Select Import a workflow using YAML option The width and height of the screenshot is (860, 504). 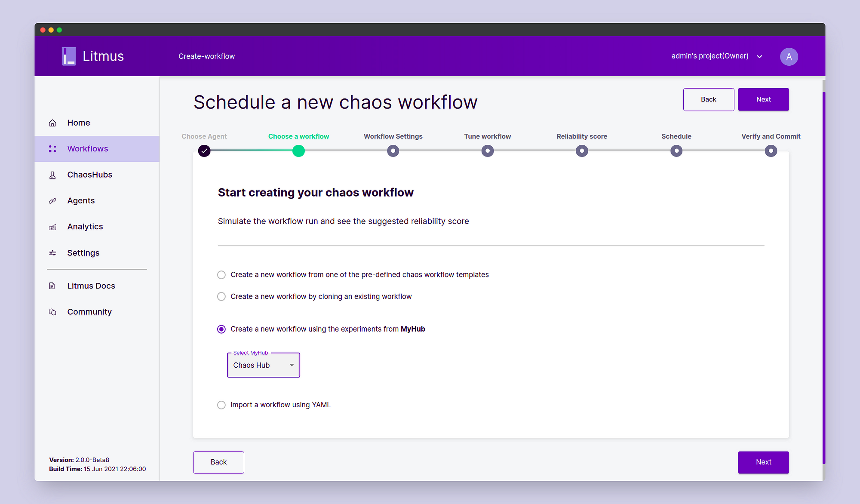221,405
